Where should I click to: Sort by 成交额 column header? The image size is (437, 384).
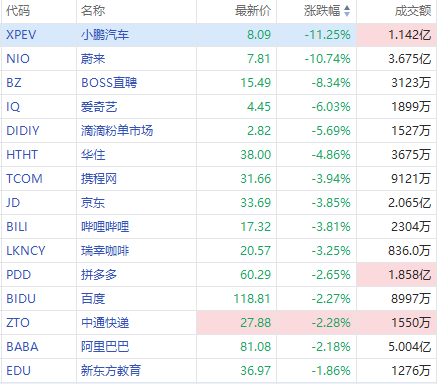click(x=413, y=11)
